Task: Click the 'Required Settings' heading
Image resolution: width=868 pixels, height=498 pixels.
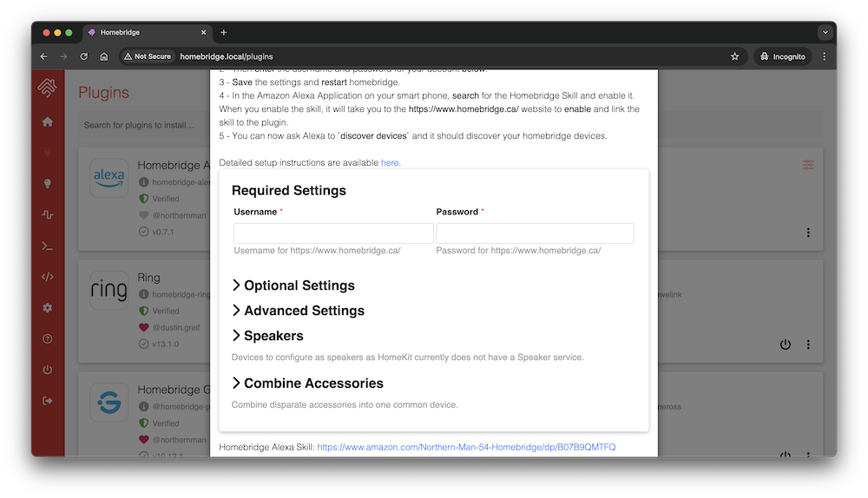Action: [x=289, y=190]
